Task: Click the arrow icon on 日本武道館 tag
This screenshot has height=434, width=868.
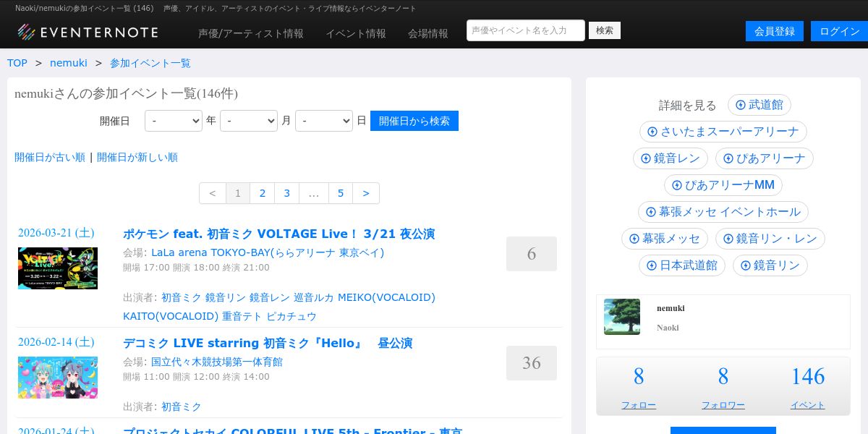Action: (652, 265)
